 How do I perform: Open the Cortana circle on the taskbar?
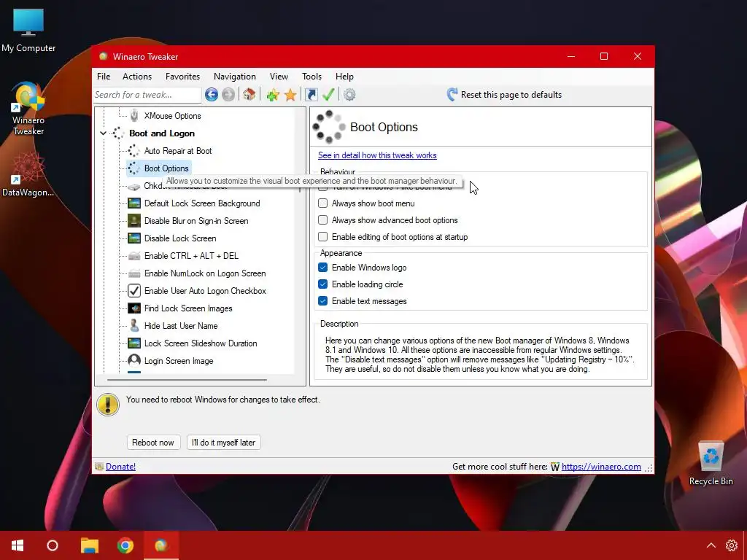pyautogui.click(x=53, y=545)
